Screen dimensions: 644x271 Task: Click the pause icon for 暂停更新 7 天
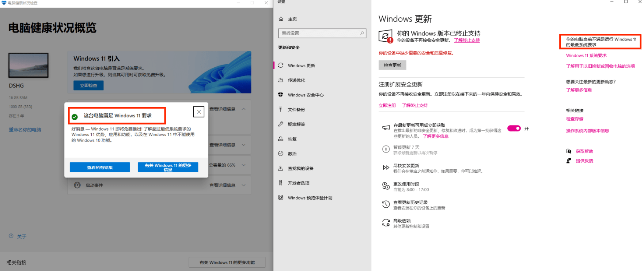point(386,149)
